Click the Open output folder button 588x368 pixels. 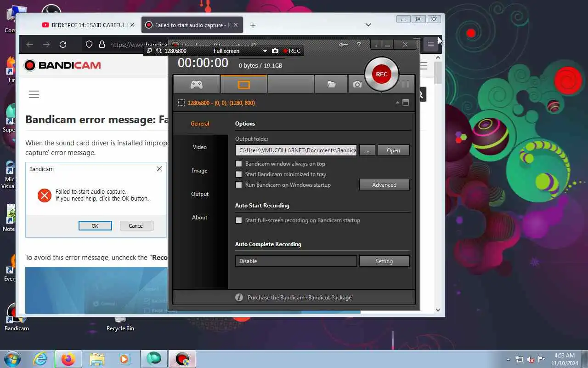click(393, 150)
